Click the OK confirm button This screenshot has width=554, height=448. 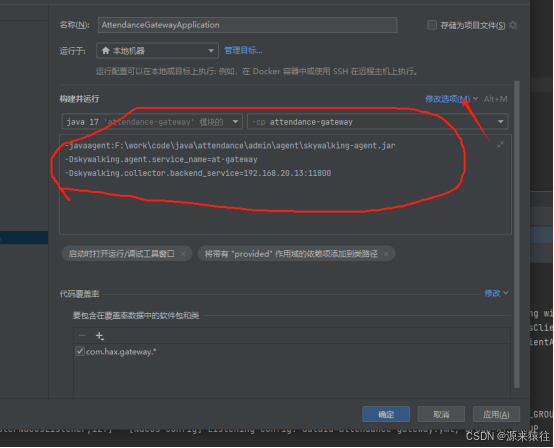click(x=386, y=414)
